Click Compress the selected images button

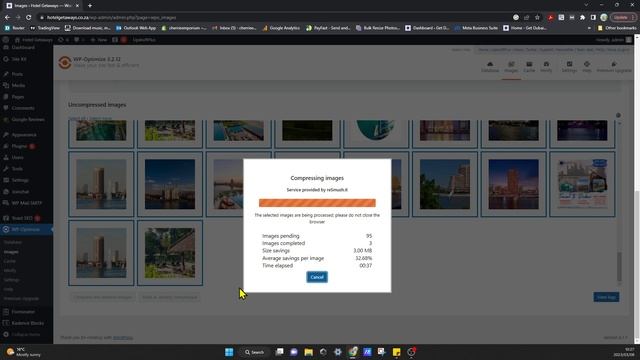(103, 297)
